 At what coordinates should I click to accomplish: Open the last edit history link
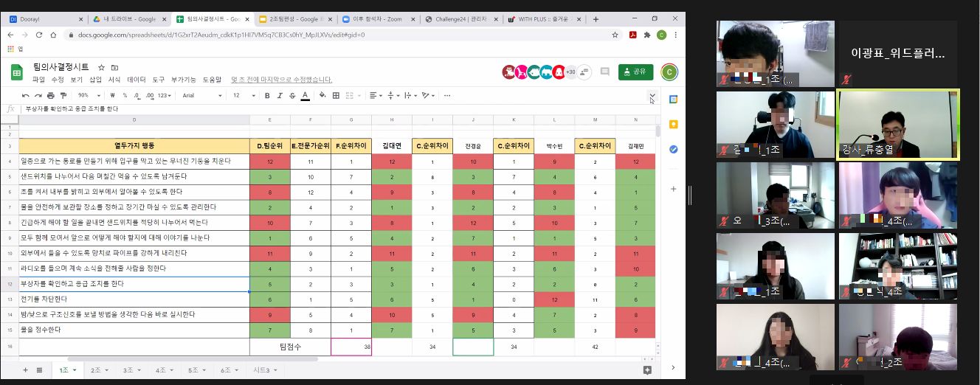[x=281, y=80]
